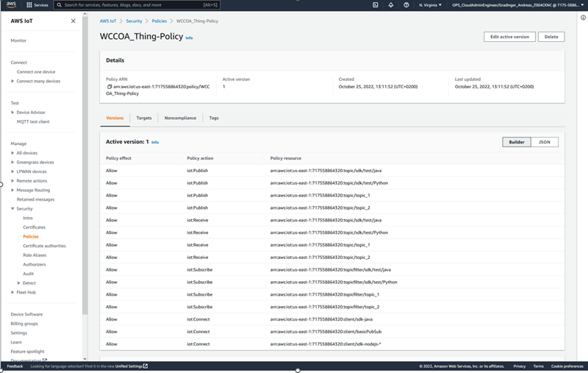Switch to the Versions tab

pyautogui.click(x=115, y=118)
